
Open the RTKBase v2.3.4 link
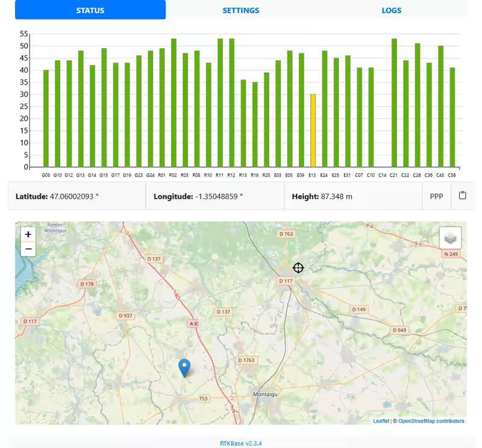(x=240, y=443)
